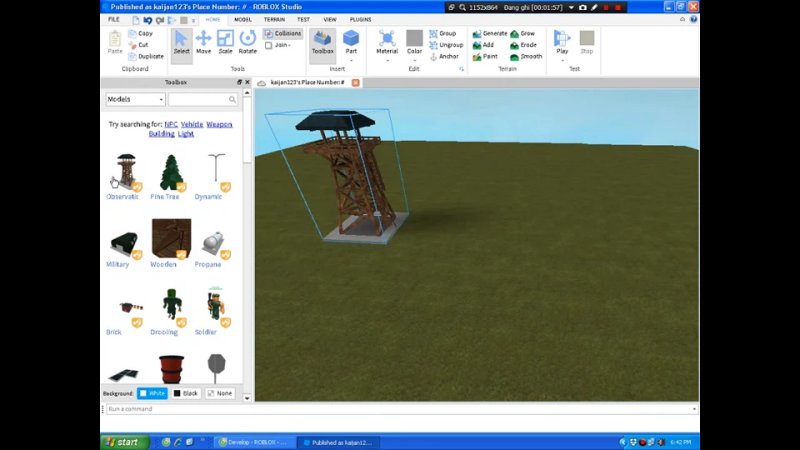The image size is (800, 450).
Task: Open the Windows start menu
Action: tap(125, 442)
